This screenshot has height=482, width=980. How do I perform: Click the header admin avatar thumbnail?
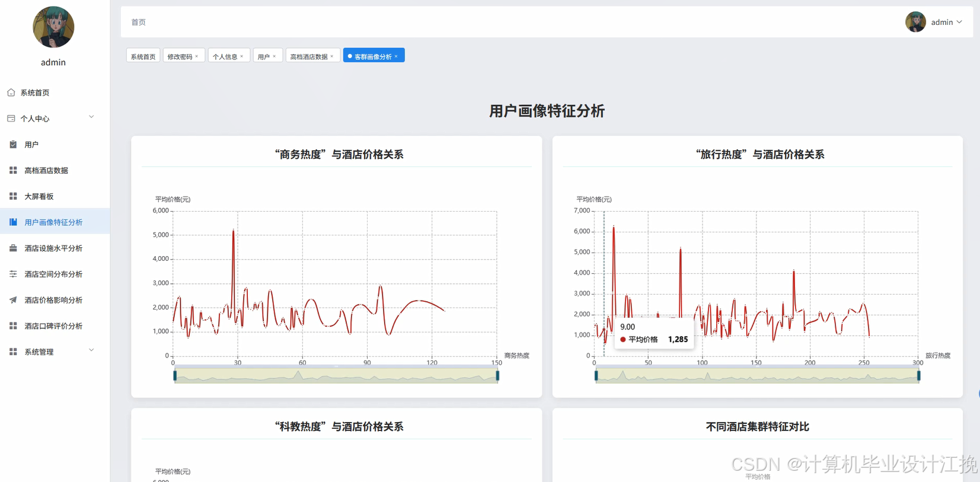coord(915,22)
